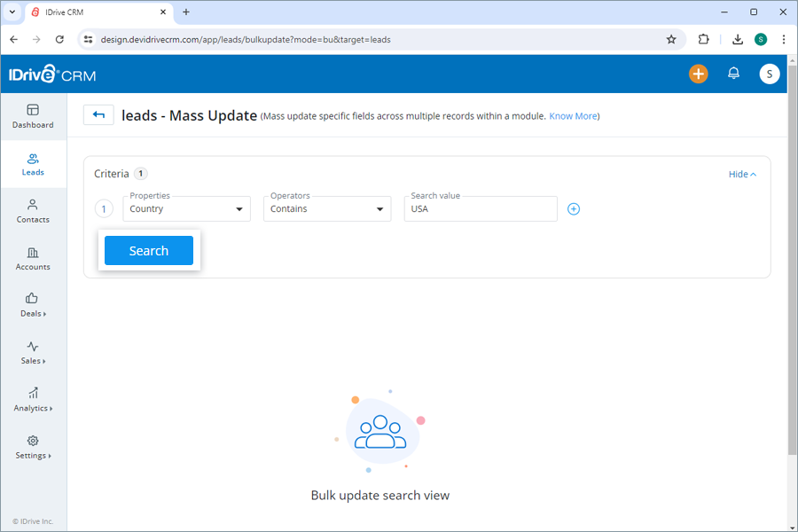Viewport: 798px width, 532px height.
Task: Expand the Deals sidebar menu
Action: (33, 305)
